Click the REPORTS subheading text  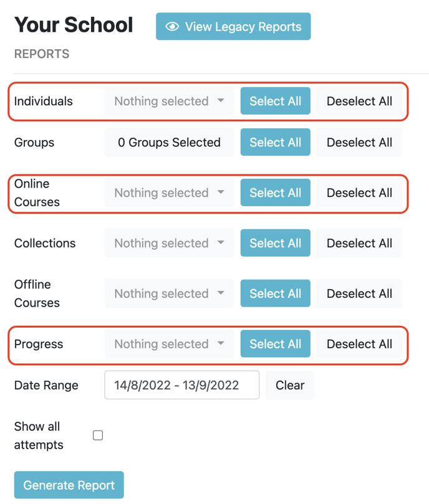pos(42,54)
